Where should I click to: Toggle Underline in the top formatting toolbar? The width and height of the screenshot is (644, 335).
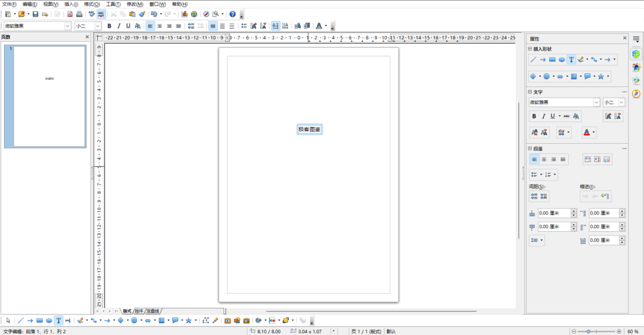point(128,26)
